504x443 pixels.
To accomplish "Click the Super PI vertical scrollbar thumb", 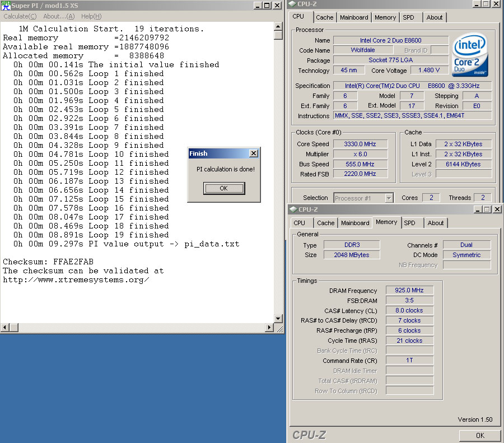I will click(278, 35).
